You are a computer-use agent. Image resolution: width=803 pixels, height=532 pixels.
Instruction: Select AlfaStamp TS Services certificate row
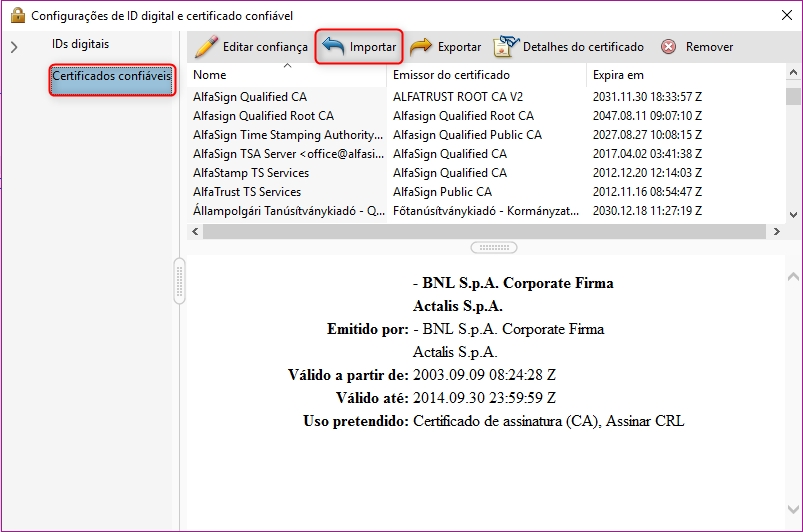tap(251, 173)
